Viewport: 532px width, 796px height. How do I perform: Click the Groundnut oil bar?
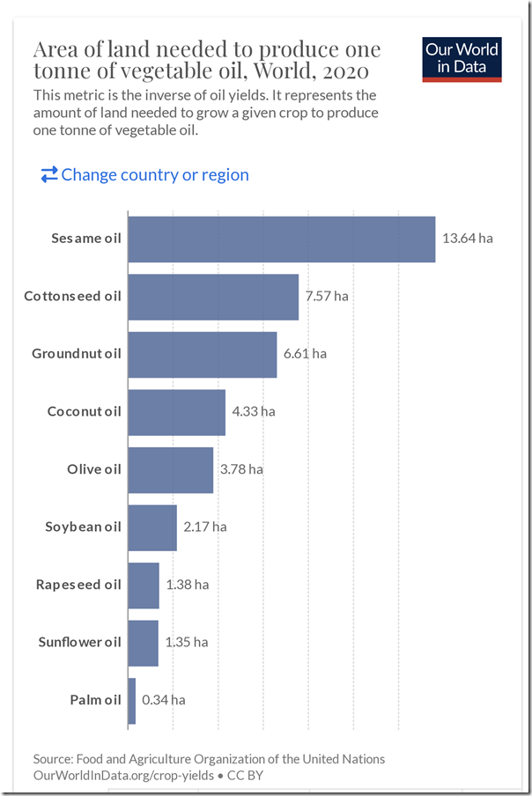(203, 353)
